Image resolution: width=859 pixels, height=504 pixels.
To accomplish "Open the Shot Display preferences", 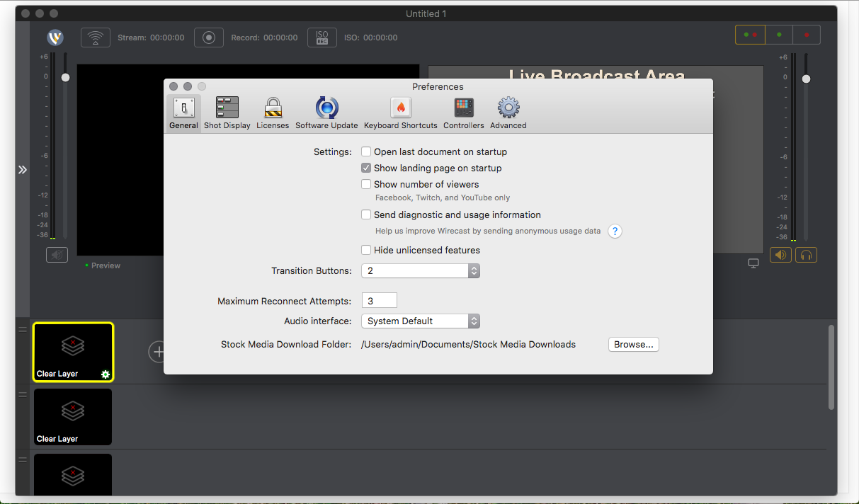I will tap(227, 113).
